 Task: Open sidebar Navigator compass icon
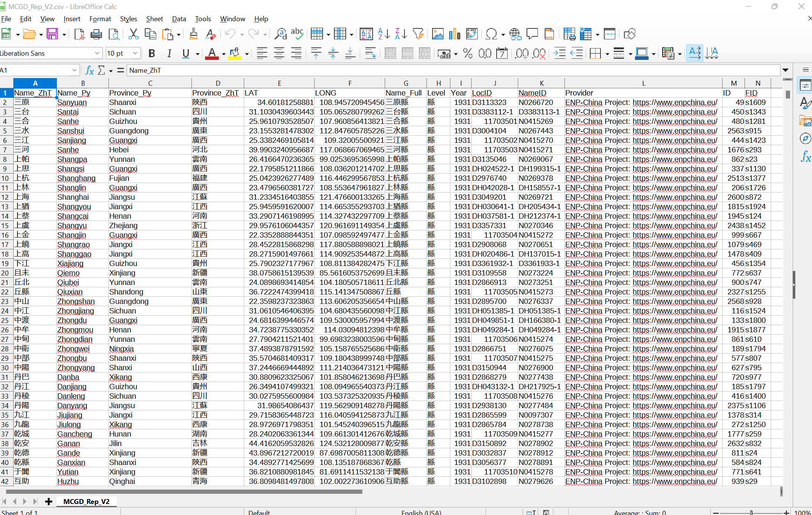point(805,139)
